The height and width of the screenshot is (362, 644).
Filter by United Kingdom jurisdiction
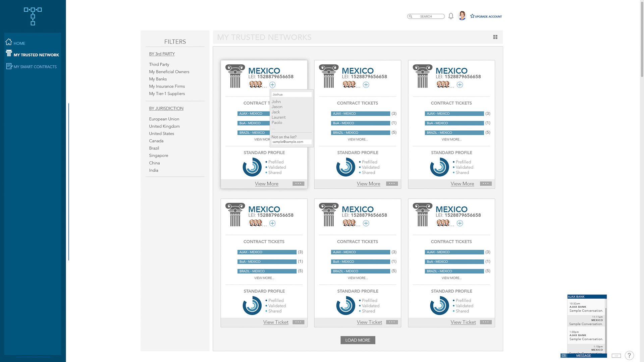click(x=164, y=126)
